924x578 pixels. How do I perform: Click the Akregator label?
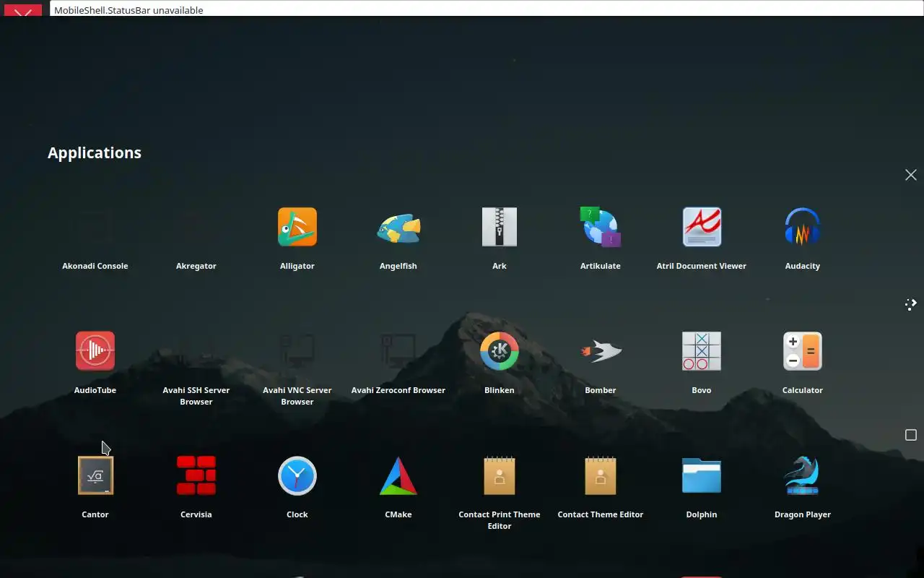click(x=196, y=266)
